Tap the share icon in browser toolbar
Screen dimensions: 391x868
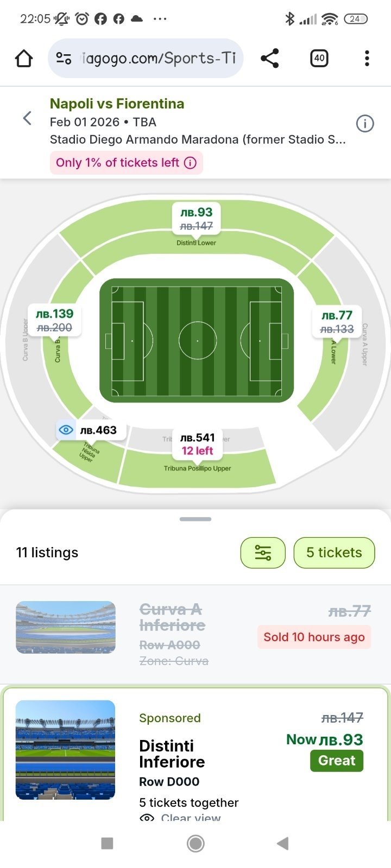point(269,58)
